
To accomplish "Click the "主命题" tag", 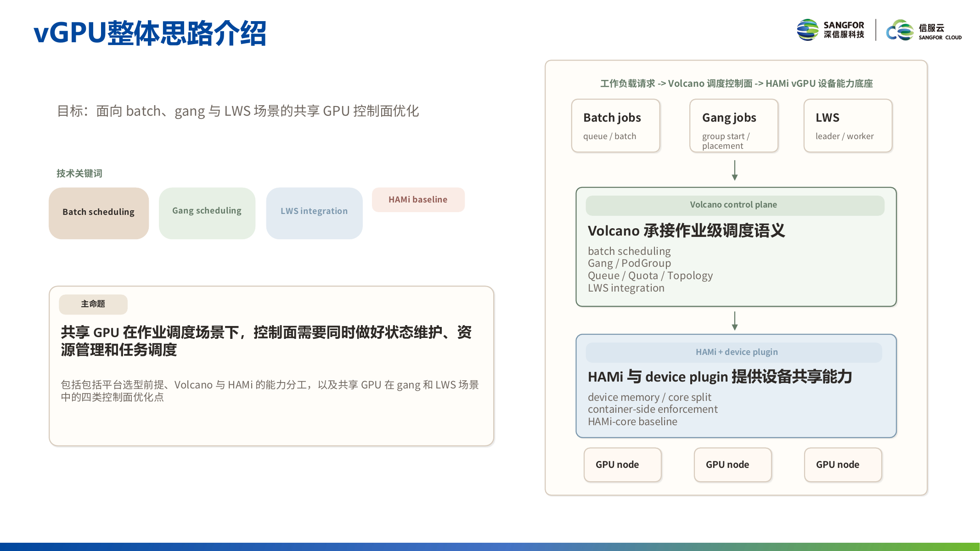I will pos(93,304).
